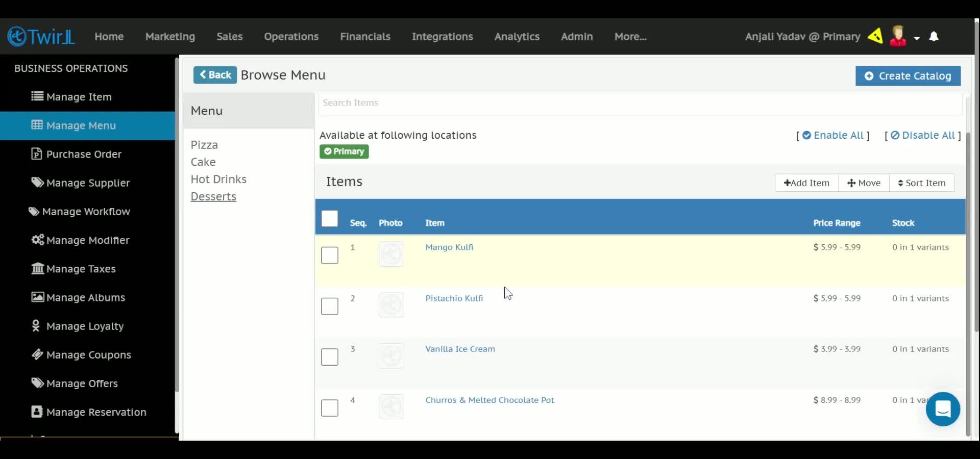
Task: Click the Move button
Action: tap(864, 183)
